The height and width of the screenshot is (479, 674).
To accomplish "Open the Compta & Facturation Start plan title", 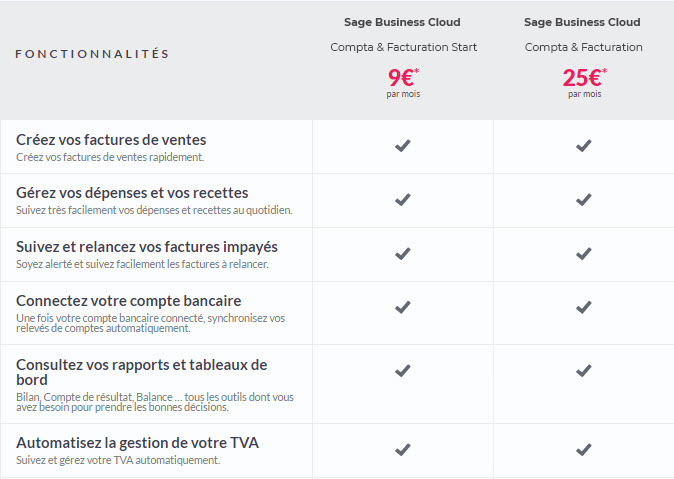I will point(403,47).
